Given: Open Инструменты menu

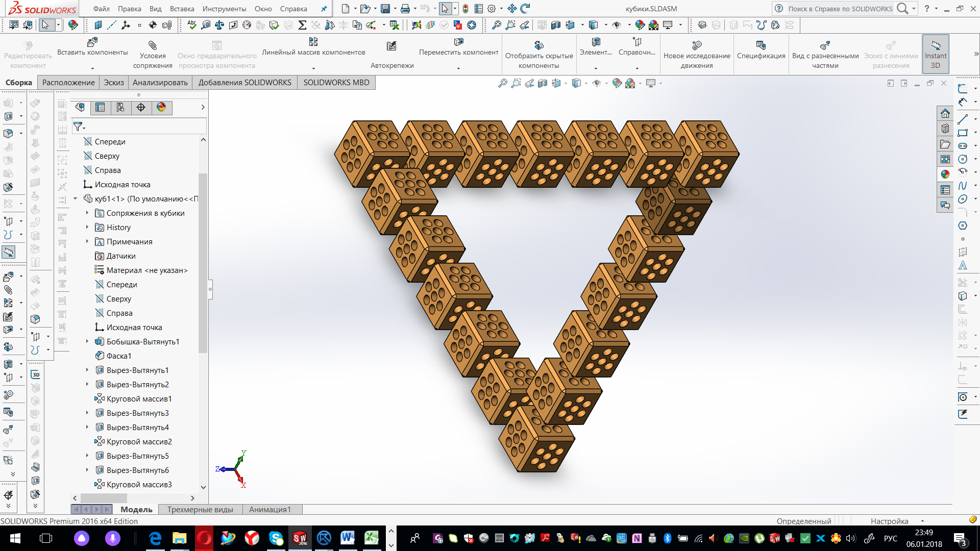Looking at the screenshot, I should (224, 9).
